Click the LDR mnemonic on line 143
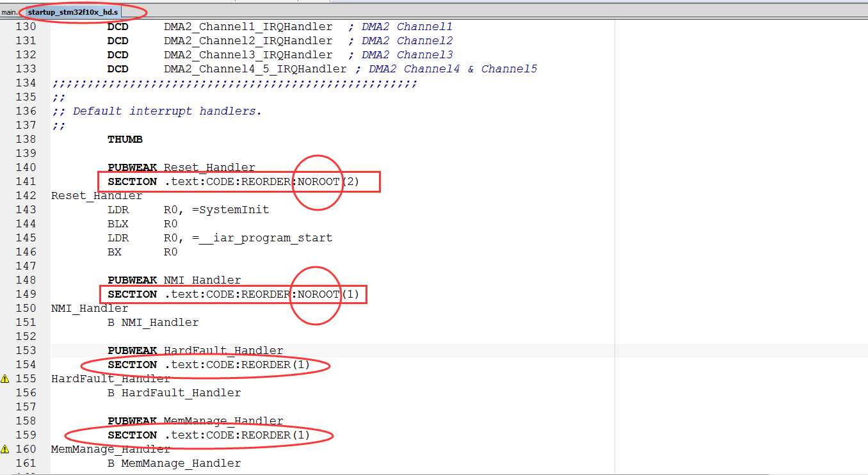The height and width of the screenshot is (475, 868). coord(118,210)
